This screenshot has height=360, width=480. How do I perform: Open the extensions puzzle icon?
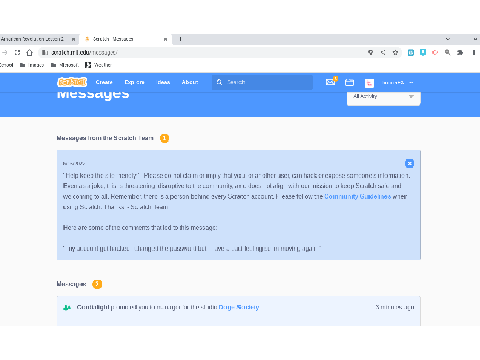coord(460,52)
